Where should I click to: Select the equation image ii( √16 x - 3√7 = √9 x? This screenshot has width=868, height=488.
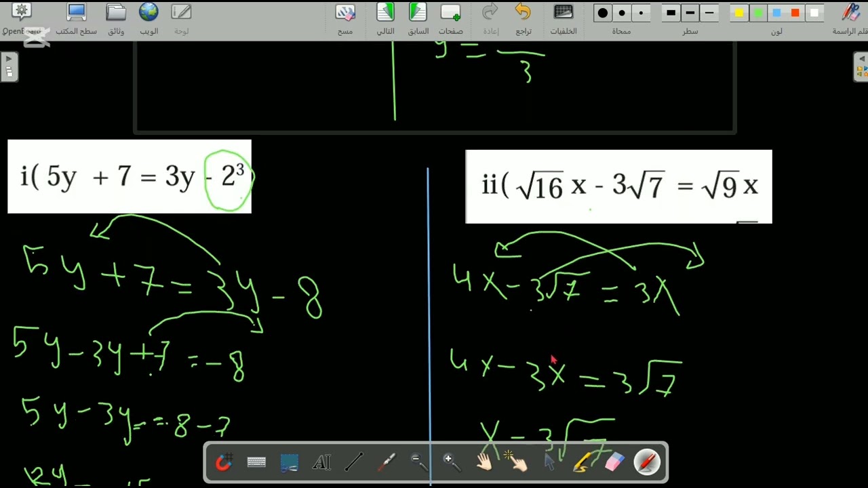point(618,186)
